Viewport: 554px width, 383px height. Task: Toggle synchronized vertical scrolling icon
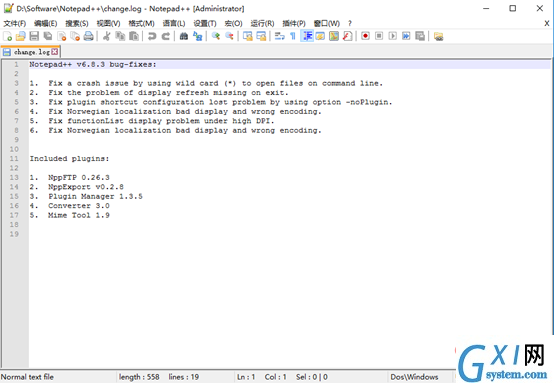coord(248,36)
